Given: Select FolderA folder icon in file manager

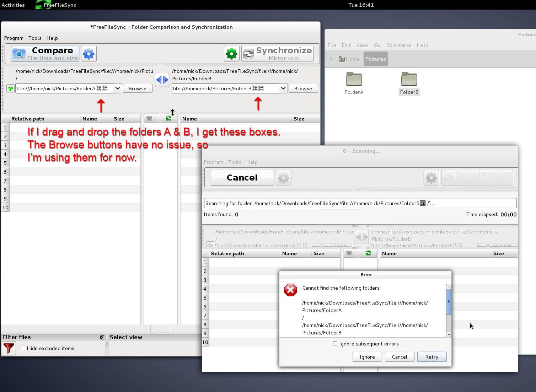Looking at the screenshot, I should coord(354,79).
